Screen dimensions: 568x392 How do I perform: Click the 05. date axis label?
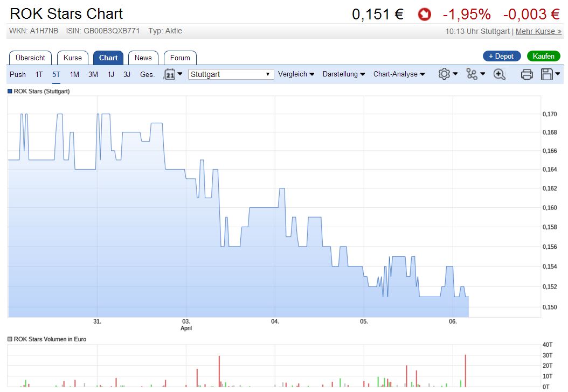click(x=364, y=321)
